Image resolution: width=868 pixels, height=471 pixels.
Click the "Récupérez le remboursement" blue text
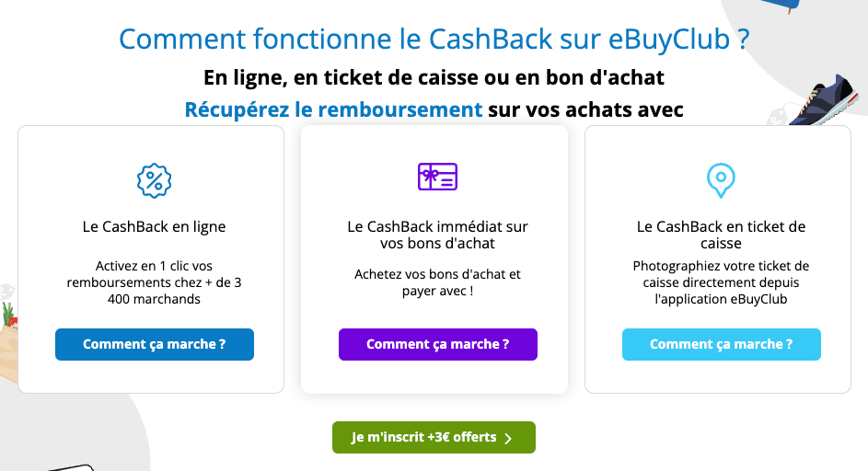[x=333, y=109]
